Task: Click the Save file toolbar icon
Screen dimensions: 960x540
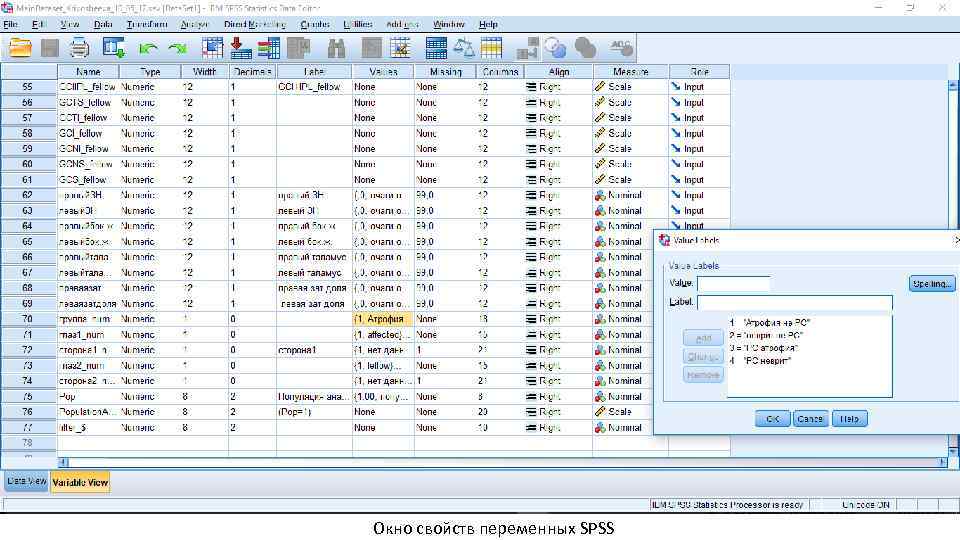Action: point(50,48)
